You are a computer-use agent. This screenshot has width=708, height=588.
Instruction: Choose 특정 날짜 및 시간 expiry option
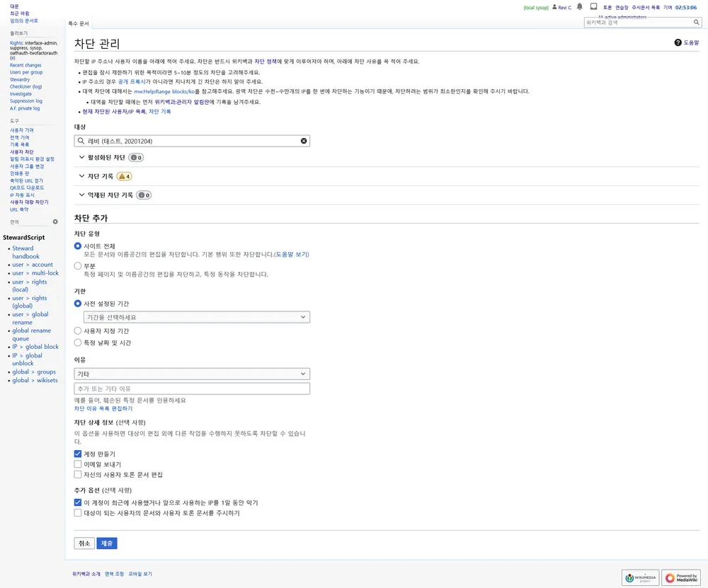tap(78, 342)
